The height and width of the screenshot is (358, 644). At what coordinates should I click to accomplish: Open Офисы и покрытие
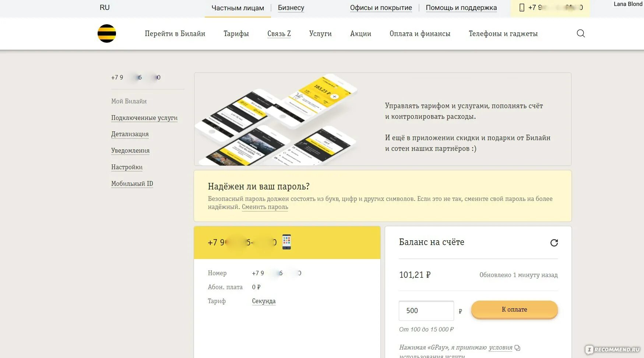[x=381, y=8]
